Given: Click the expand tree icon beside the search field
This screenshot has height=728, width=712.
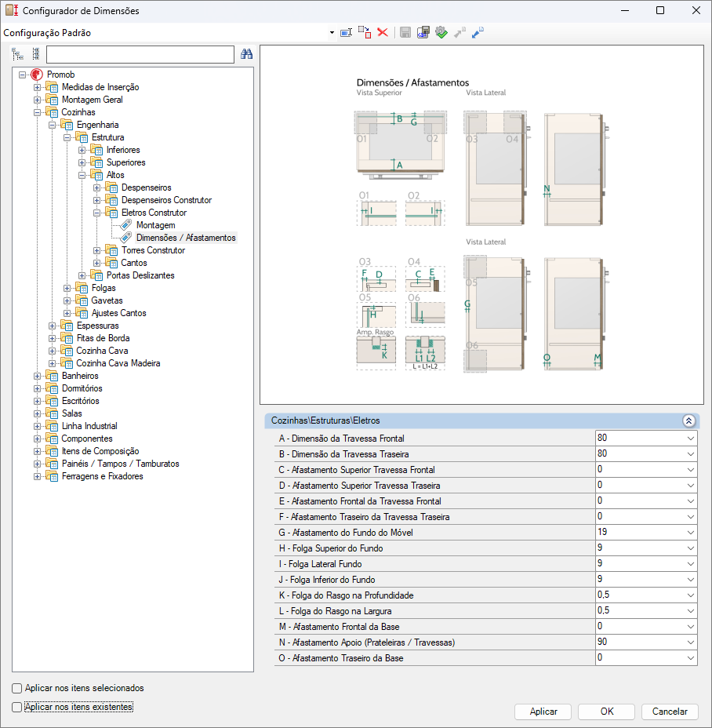Looking at the screenshot, I should point(17,54).
